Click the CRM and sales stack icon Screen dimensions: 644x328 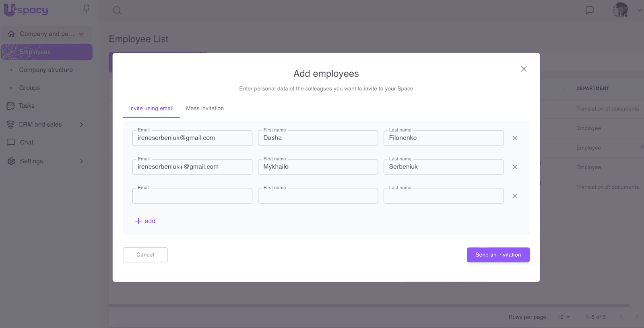click(x=11, y=125)
